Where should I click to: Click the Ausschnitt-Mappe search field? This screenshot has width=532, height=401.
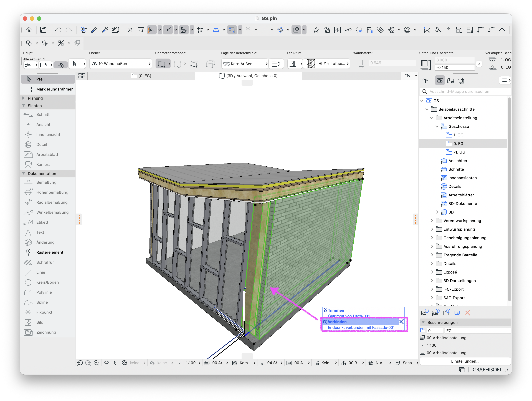465,91
